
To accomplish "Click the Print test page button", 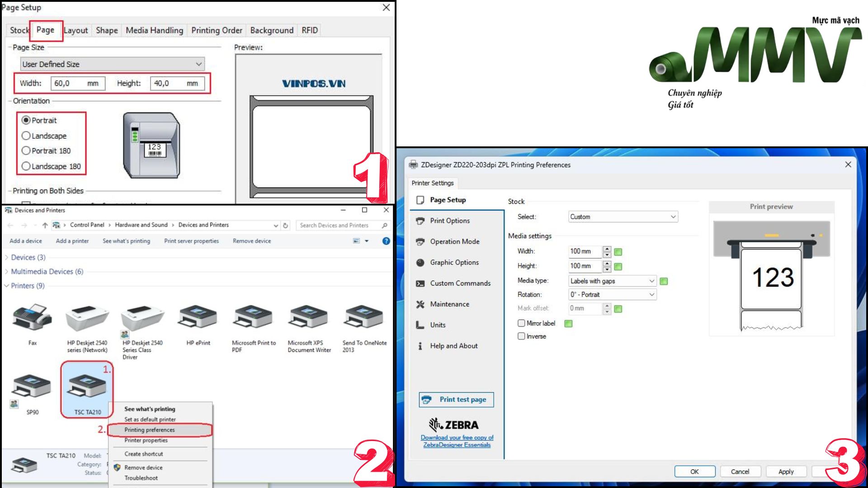I will click(x=456, y=399).
